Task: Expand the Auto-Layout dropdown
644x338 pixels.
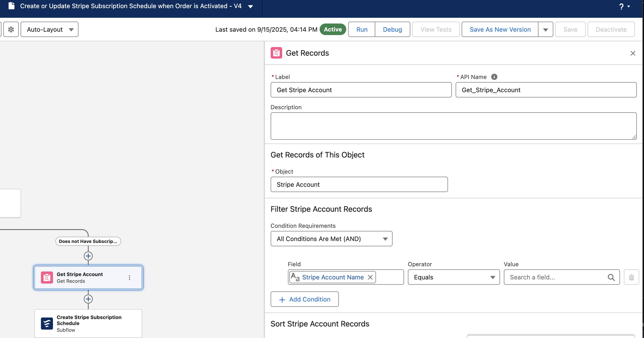Action: [x=49, y=30]
